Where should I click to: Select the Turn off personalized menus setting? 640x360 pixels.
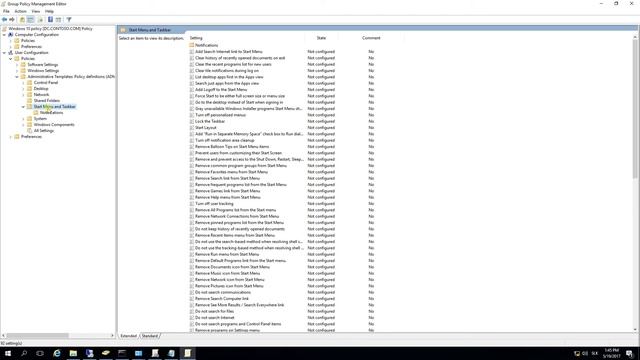pyautogui.click(x=220, y=115)
